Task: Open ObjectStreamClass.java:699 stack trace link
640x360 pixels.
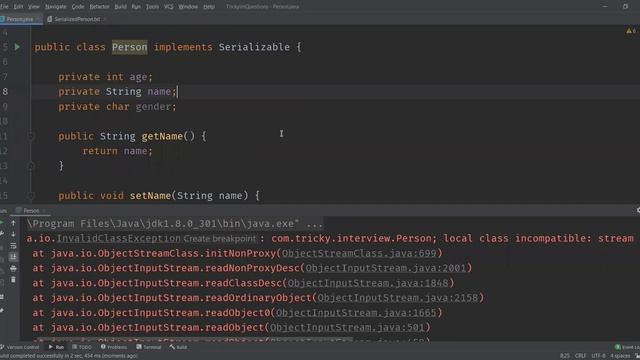Action: coord(359,253)
